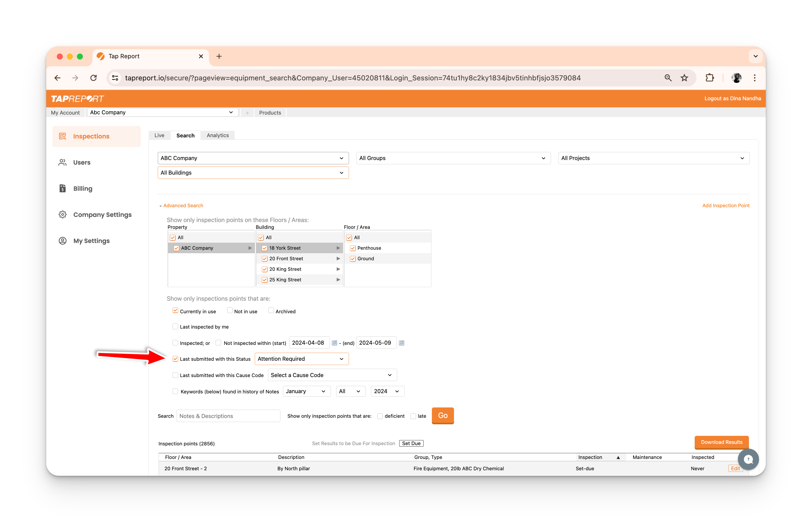Image resolution: width=812 pixels, height=522 pixels.
Task: Switch to the Live tab
Action: pos(159,136)
